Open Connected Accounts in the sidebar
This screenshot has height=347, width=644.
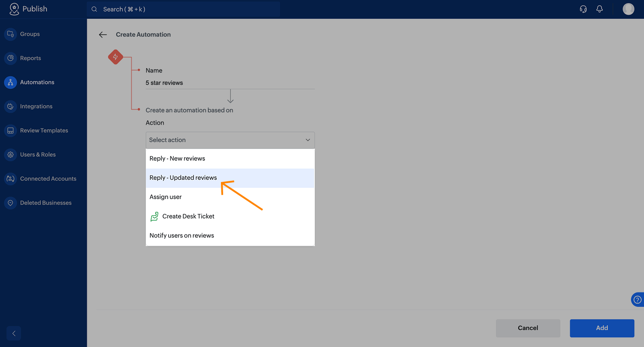43,179
